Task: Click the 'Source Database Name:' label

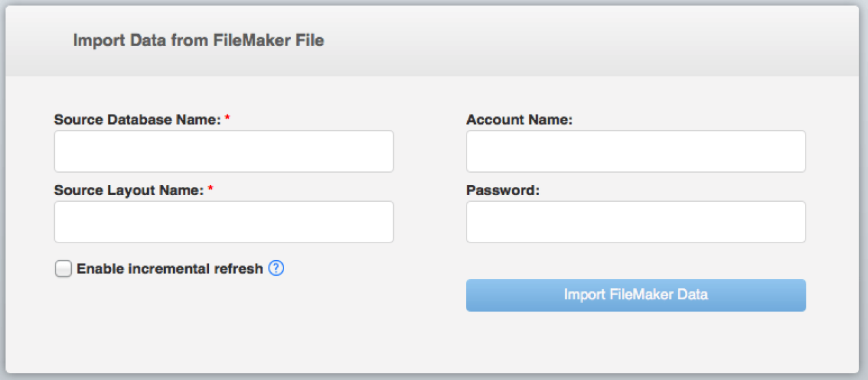Action: point(138,120)
